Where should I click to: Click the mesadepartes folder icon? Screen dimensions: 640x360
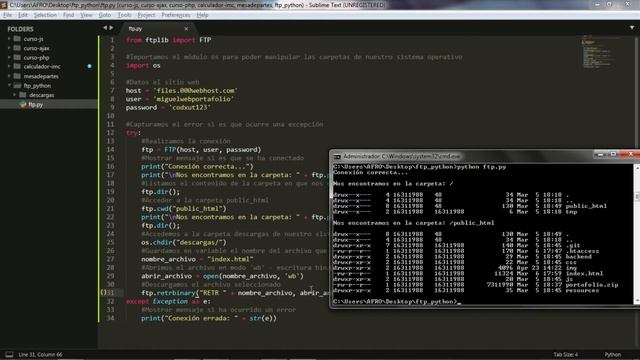click(17, 76)
